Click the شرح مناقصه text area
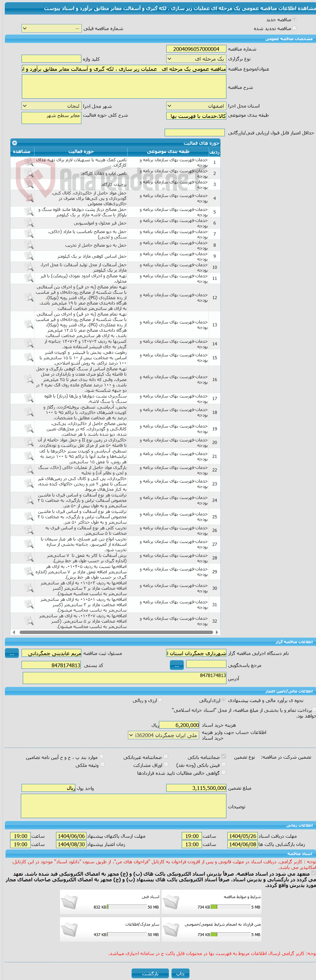This screenshot has width=316, height=980. pyautogui.click(x=124, y=86)
